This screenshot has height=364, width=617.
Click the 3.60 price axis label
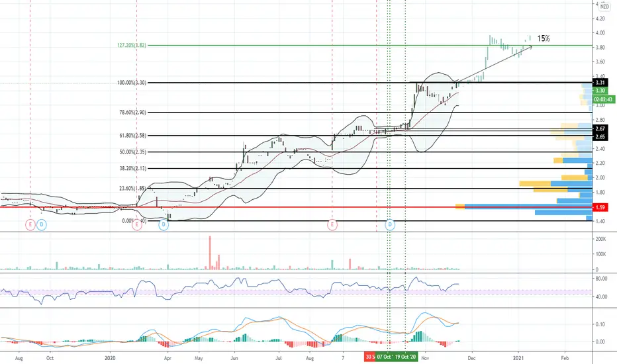tap(600, 62)
